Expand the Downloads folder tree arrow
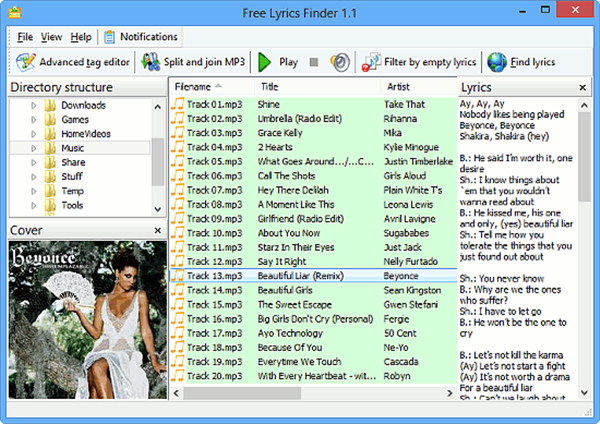The width and height of the screenshot is (600, 424). [34, 105]
